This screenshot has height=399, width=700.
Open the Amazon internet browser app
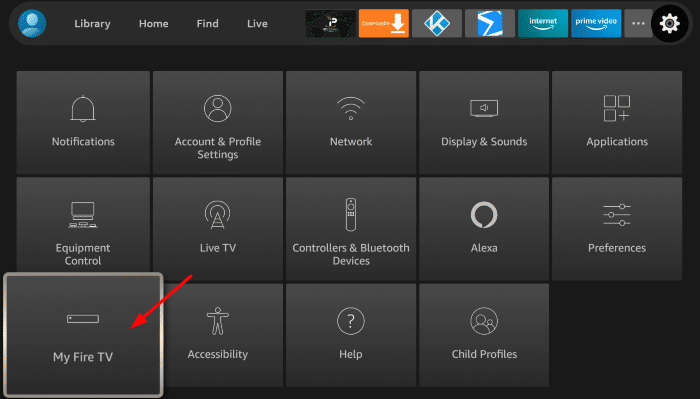[543, 23]
